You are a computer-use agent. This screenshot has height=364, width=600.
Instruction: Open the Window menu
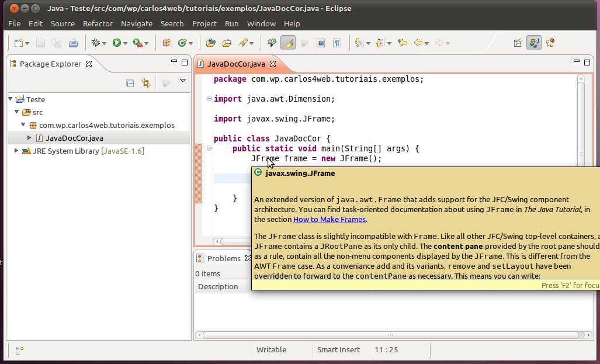pyautogui.click(x=261, y=24)
